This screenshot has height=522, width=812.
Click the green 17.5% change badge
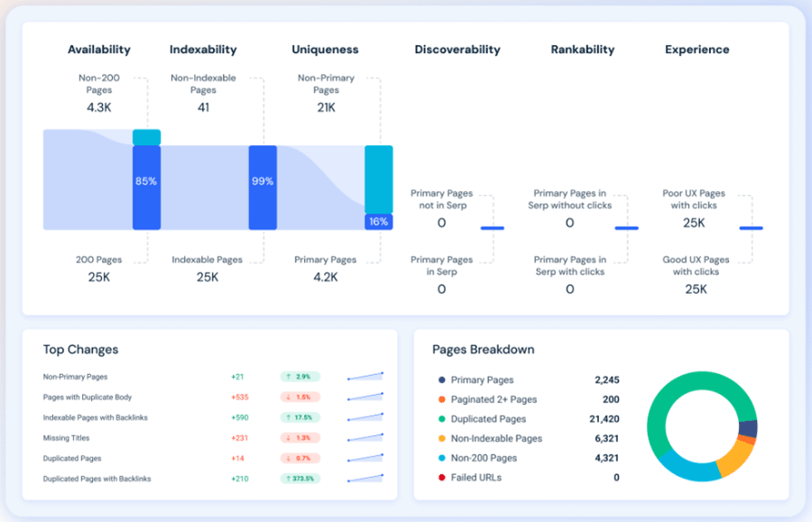pyautogui.click(x=300, y=417)
